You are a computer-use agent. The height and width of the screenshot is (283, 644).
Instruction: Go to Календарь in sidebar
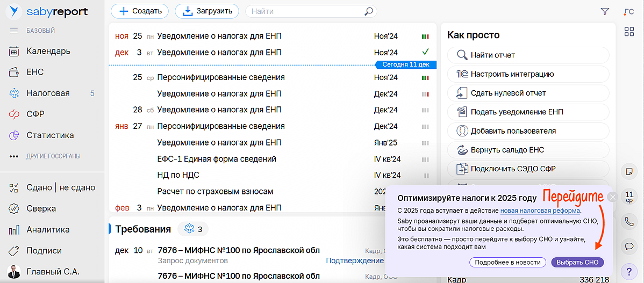(48, 52)
